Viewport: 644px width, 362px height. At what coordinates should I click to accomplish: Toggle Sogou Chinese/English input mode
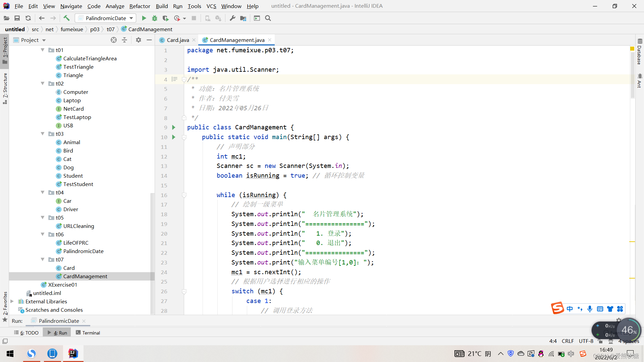(570, 309)
